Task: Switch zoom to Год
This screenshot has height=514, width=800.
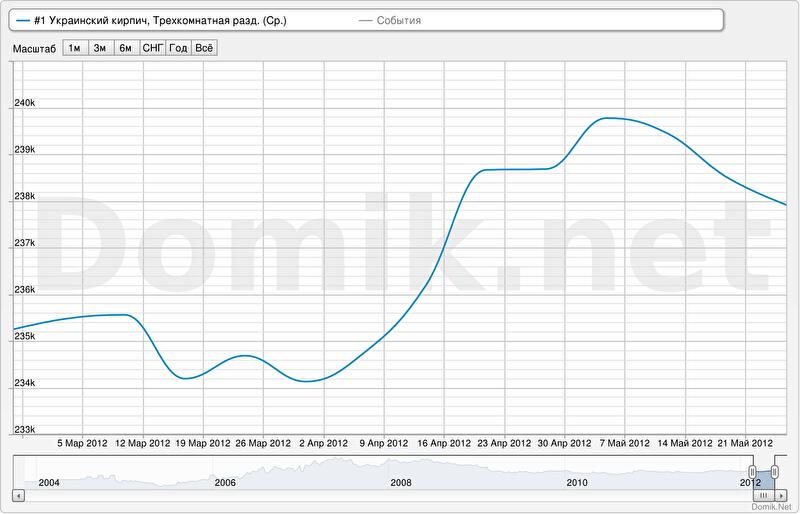Action: [178, 47]
